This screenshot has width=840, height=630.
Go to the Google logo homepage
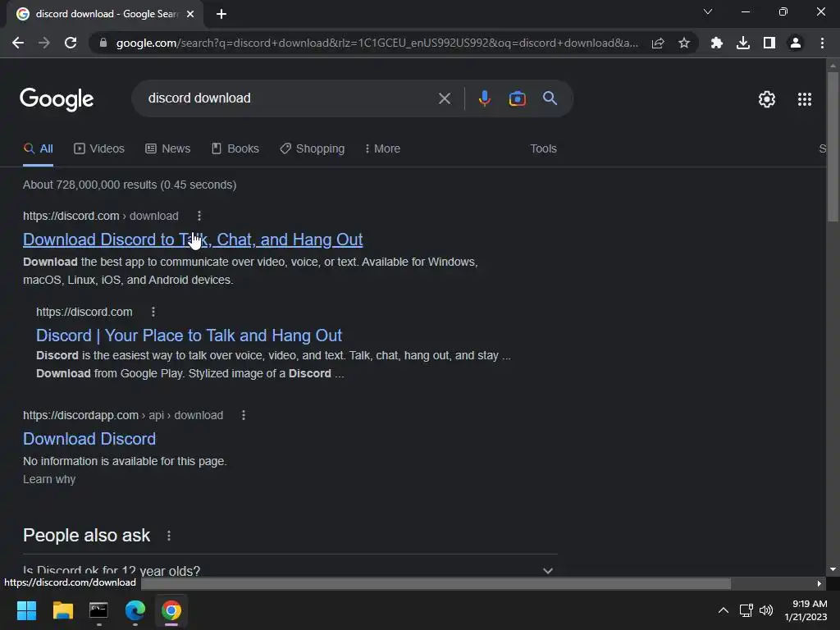click(x=57, y=99)
